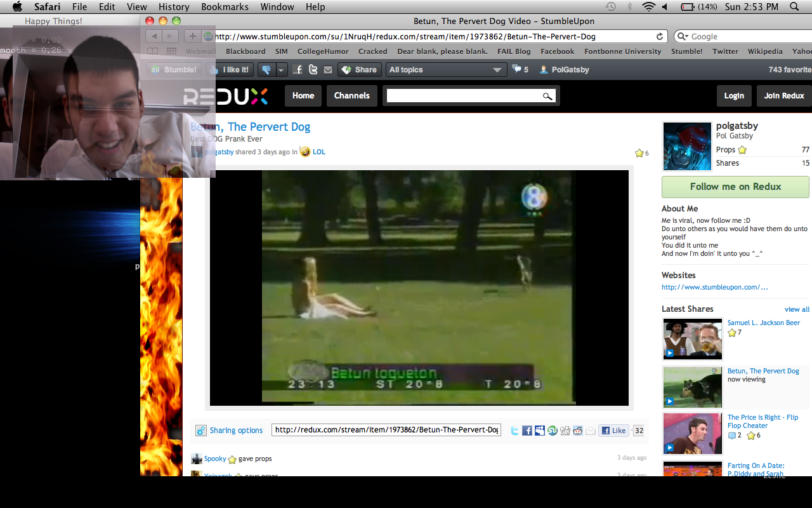Click the thumbs-down icon in StumbleUpon toolbar
This screenshot has height=508, width=812.
[x=266, y=70]
